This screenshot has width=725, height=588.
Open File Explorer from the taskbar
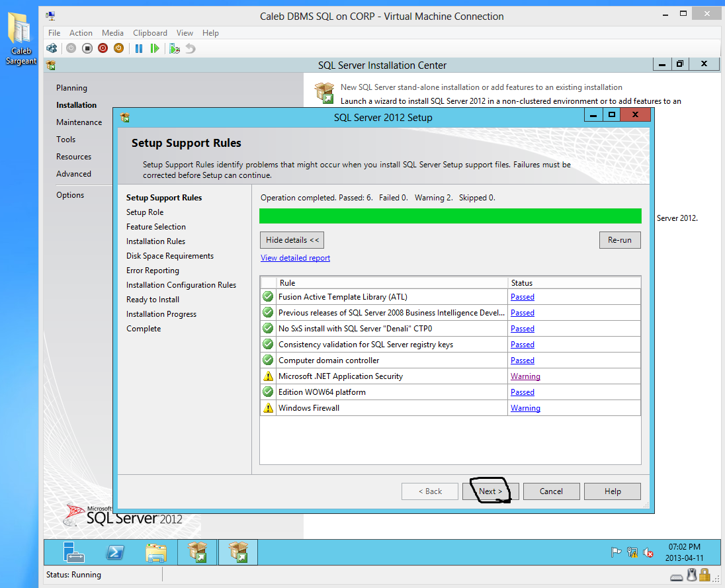156,552
